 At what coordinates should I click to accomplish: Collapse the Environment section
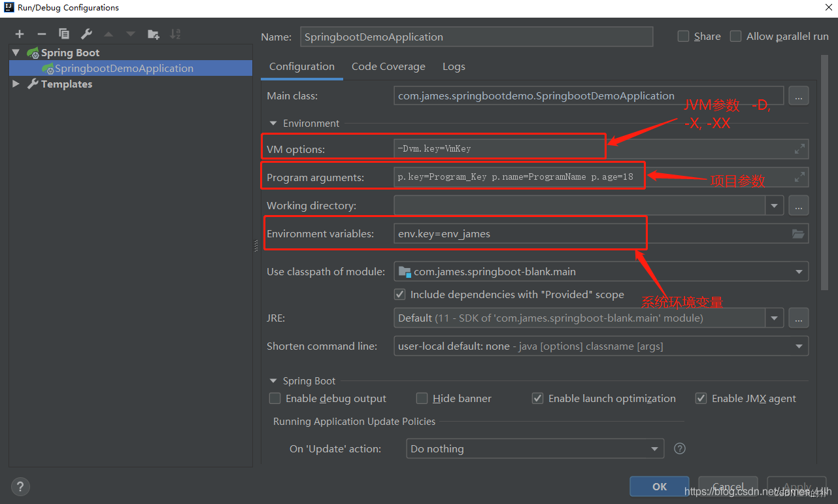point(273,123)
